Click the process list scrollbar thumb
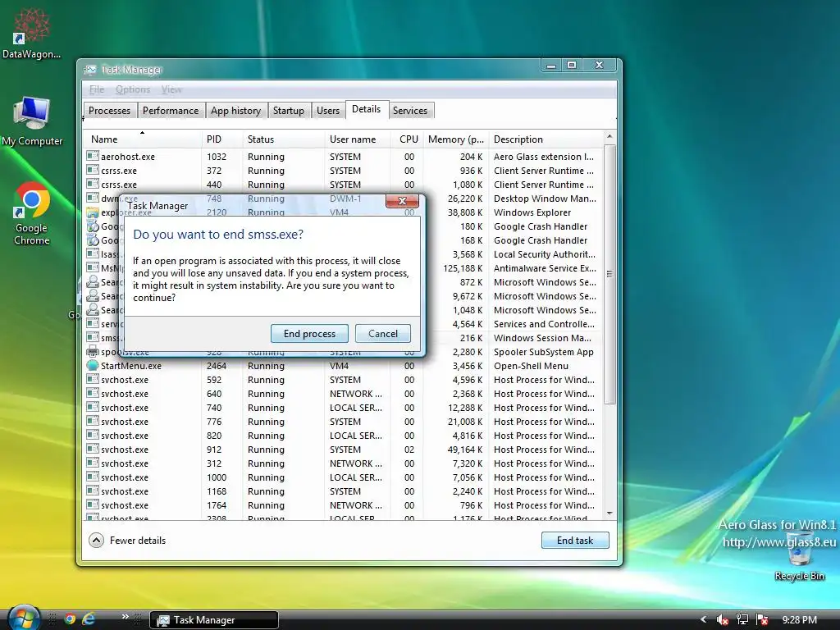840x630 pixels. click(x=609, y=274)
